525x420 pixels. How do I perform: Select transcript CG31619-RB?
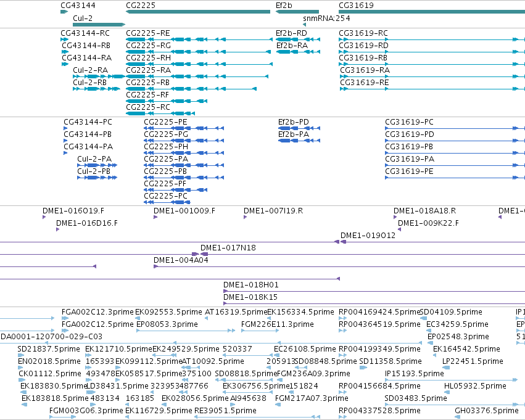coord(363,58)
